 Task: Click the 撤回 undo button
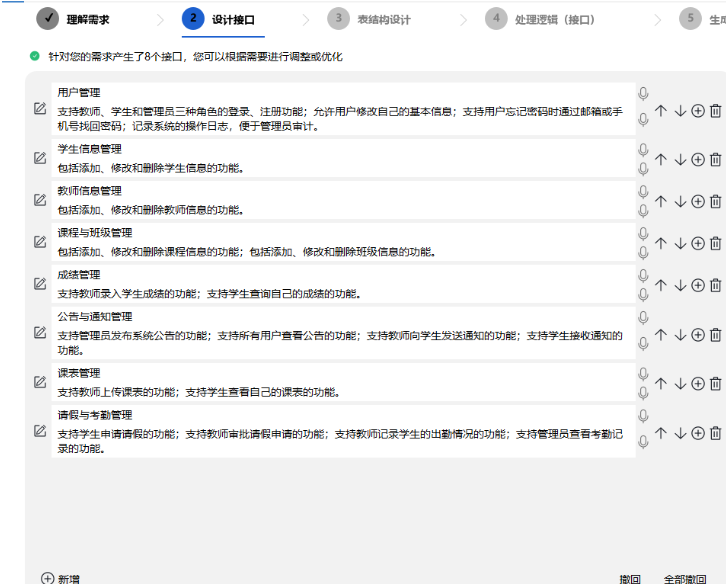pyautogui.click(x=629, y=578)
